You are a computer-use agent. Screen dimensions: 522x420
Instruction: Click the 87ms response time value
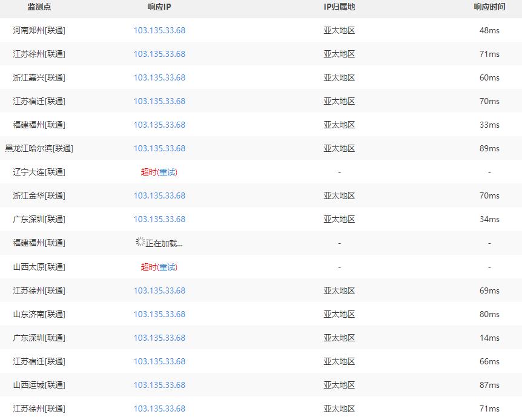click(489, 385)
